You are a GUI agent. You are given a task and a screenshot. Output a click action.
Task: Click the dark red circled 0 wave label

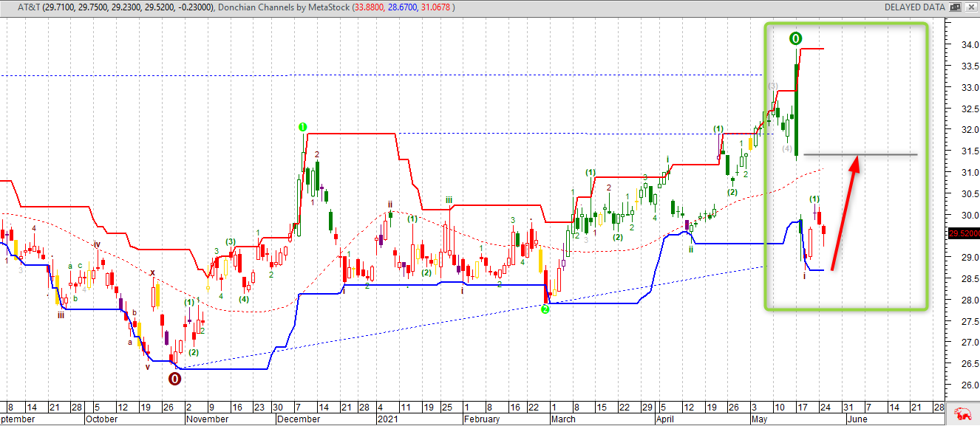[174, 379]
